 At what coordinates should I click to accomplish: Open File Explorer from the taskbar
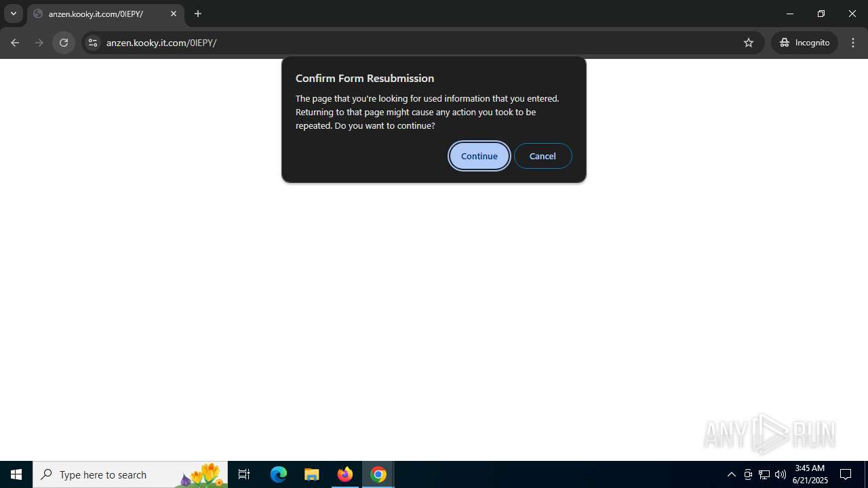click(x=312, y=474)
